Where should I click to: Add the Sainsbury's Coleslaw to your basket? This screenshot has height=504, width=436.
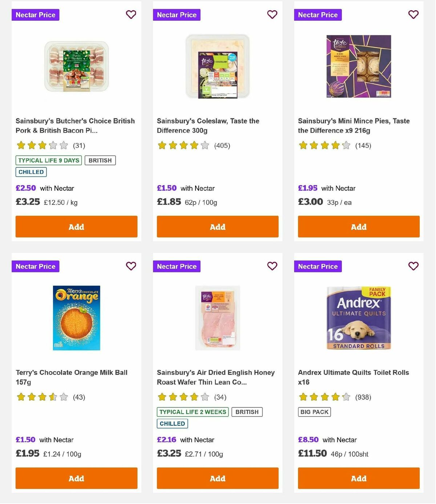[x=217, y=227]
